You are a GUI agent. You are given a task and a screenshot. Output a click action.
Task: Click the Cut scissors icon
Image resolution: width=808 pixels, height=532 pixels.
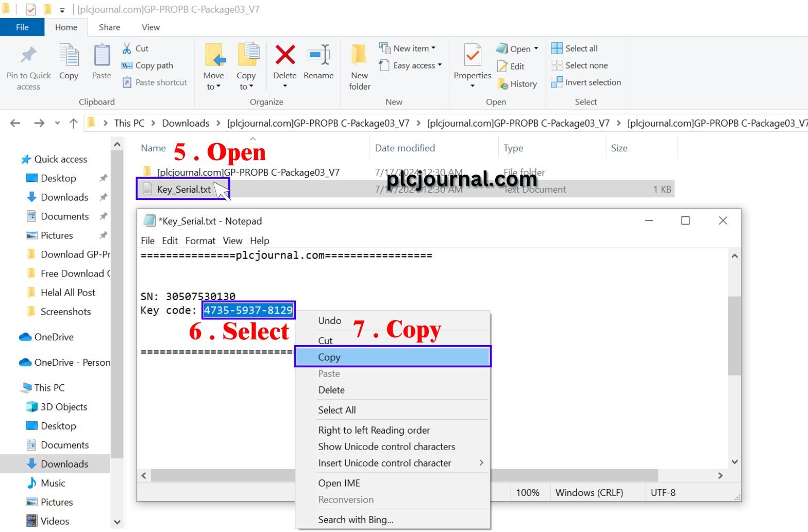click(x=127, y=48)
